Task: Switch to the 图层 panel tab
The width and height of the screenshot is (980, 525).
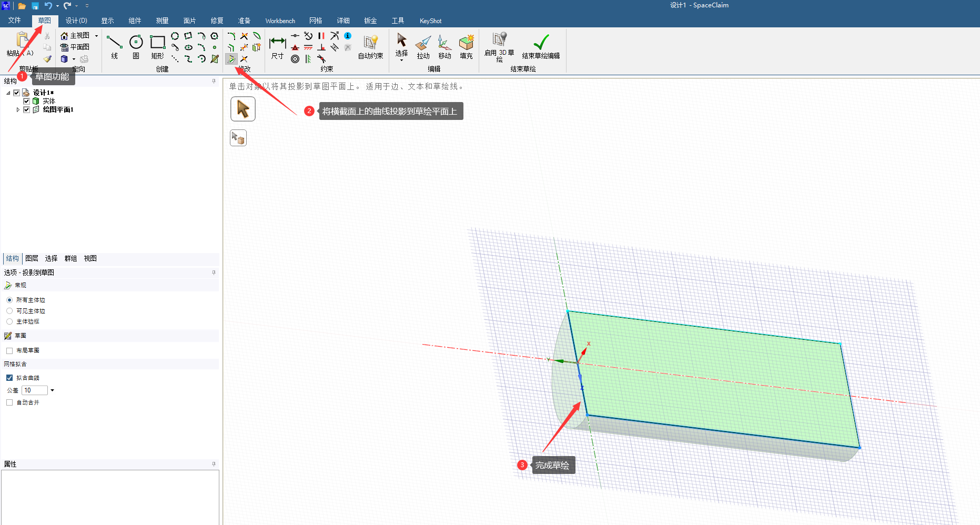Action: click(x=32, y=258)
